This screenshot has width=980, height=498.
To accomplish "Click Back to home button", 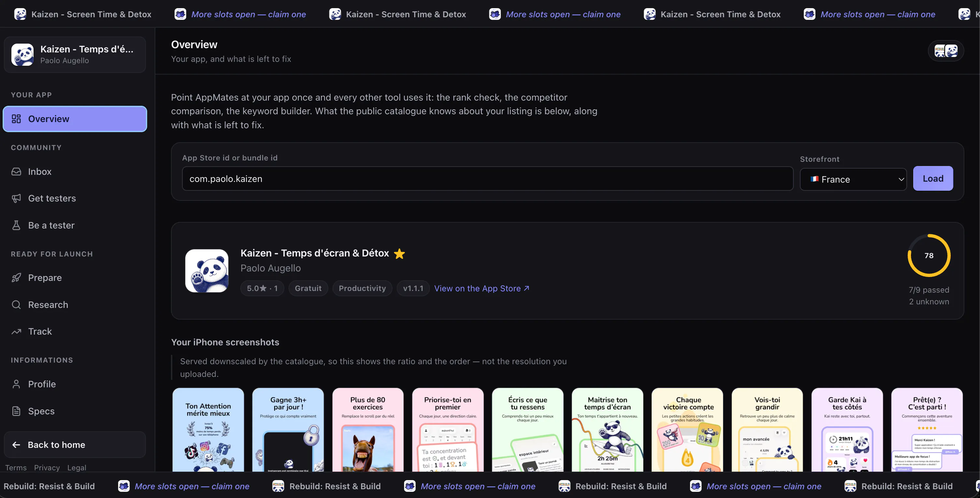I will (75, 445).
